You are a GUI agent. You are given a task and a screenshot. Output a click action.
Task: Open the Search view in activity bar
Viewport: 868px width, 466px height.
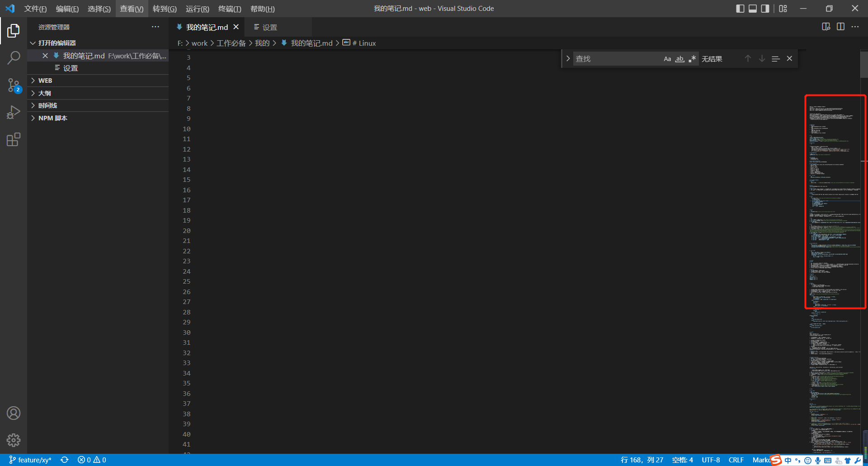point(14,57)
